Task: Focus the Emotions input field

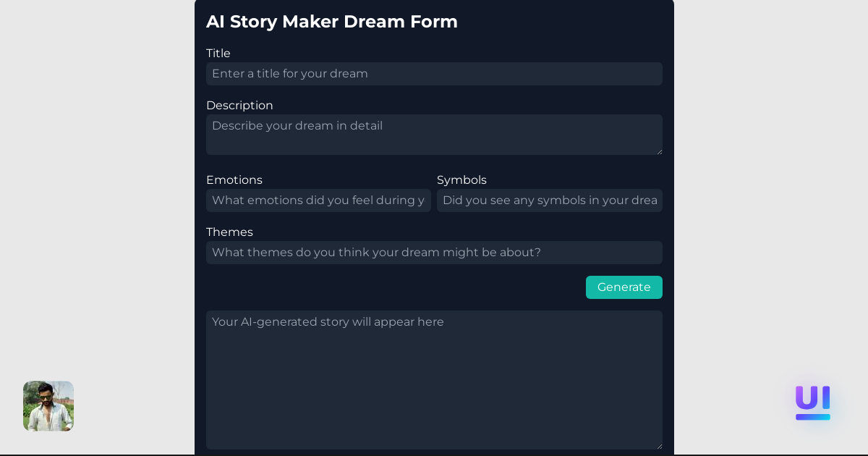Action: pyautogui.click(x=318, y=200)
